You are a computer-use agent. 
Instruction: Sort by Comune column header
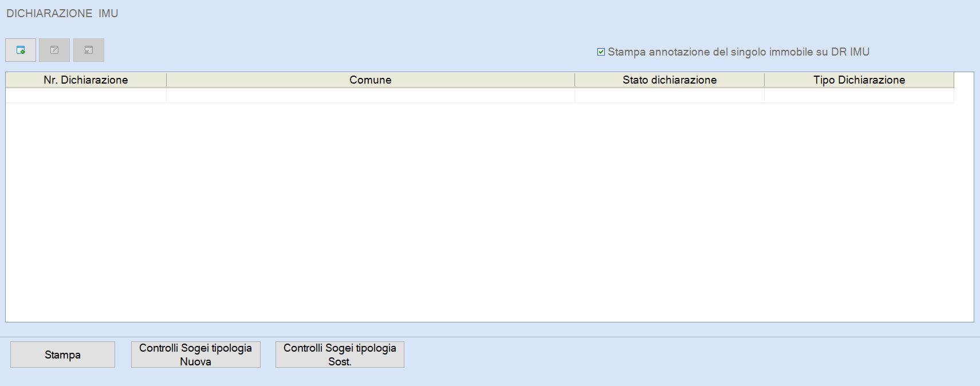(x=371, y=80)
